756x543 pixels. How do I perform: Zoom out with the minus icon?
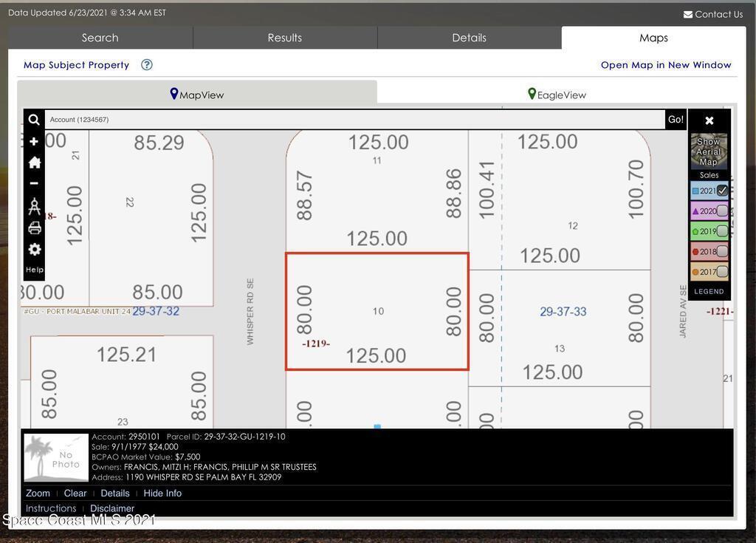[34, 183]
